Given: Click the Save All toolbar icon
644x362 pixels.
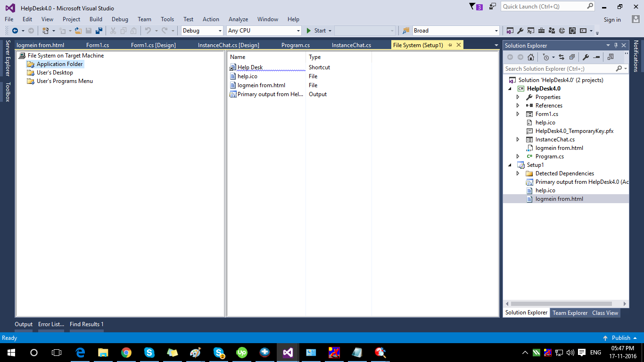Looking at the screenshot, I should pos(99,31).
